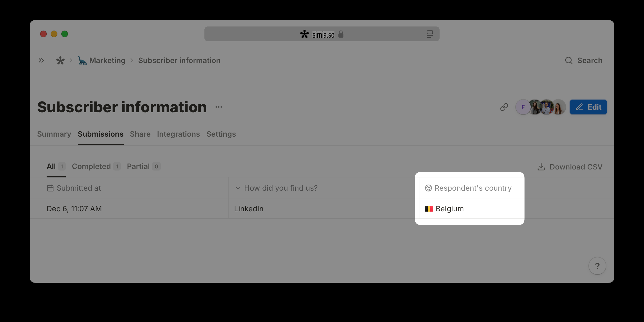
Task: Go to the Integrations tab
Action: [178, 134]
